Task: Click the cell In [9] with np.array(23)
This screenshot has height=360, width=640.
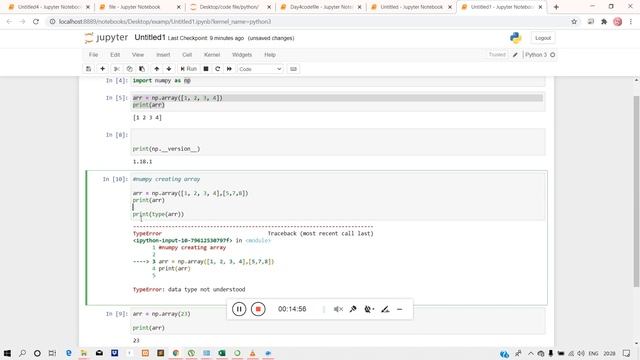Action: pos(338,321)
